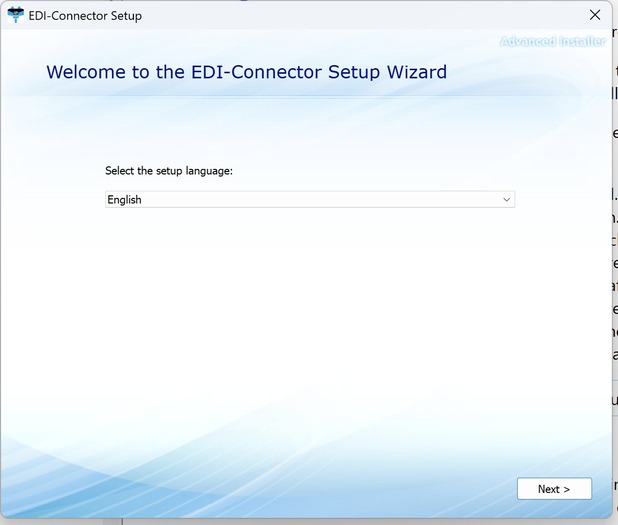The width and height of the screenshot is (618, 525).
Task: Click the Advanced Installer watermark
Action: pos(552,42)
